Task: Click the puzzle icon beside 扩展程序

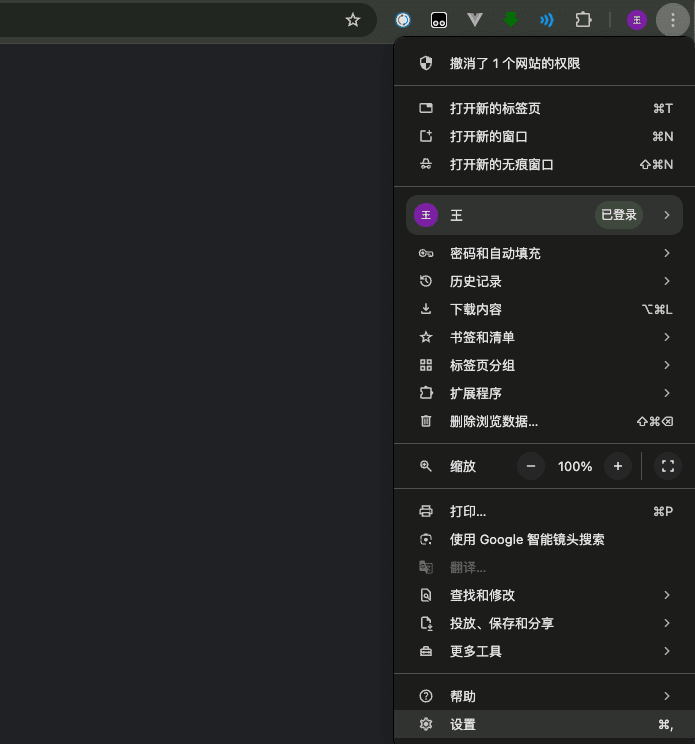Action: (x=426, y=393)
